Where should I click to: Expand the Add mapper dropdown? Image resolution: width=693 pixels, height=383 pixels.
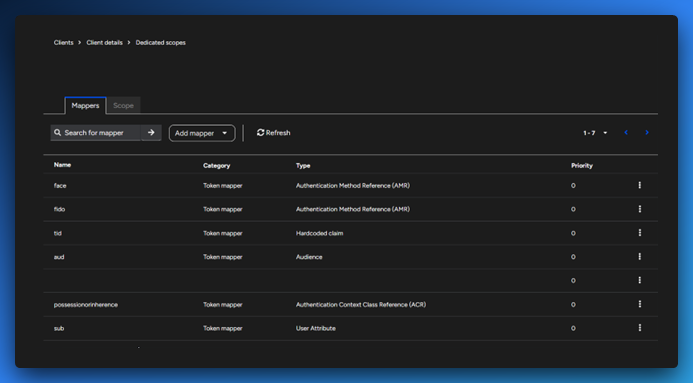pos(202,133)
